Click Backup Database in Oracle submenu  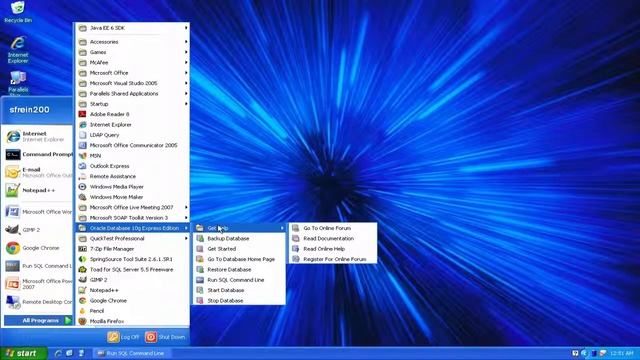[239, 238]
